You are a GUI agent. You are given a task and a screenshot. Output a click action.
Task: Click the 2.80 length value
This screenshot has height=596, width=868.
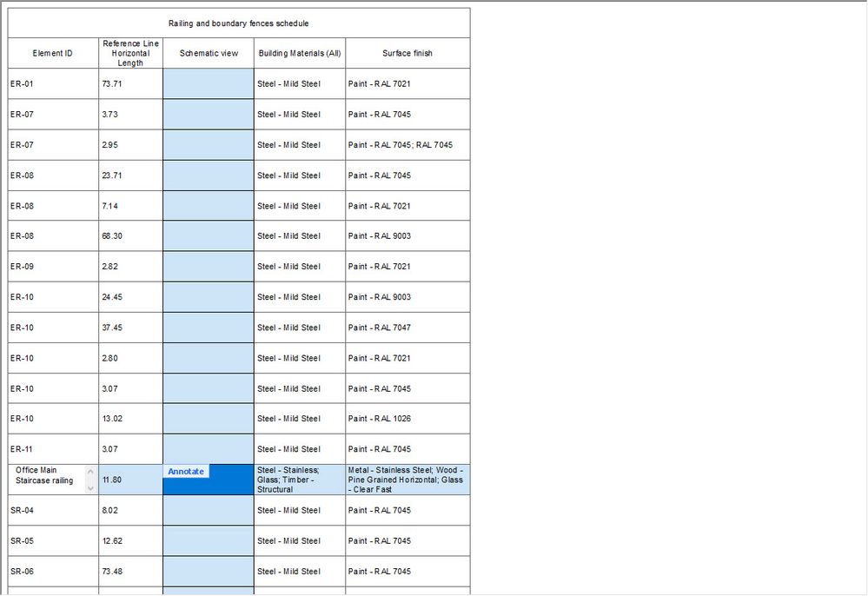[x=109, y=358]
